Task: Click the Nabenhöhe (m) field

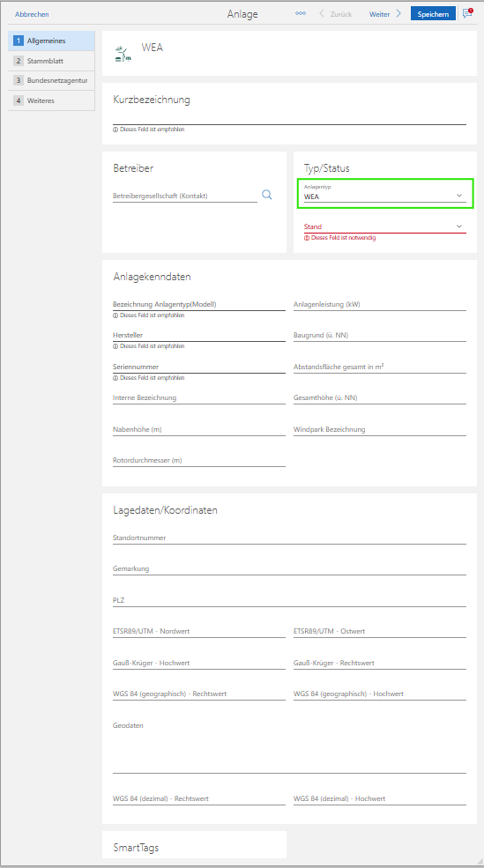Action: click(199, 429)
